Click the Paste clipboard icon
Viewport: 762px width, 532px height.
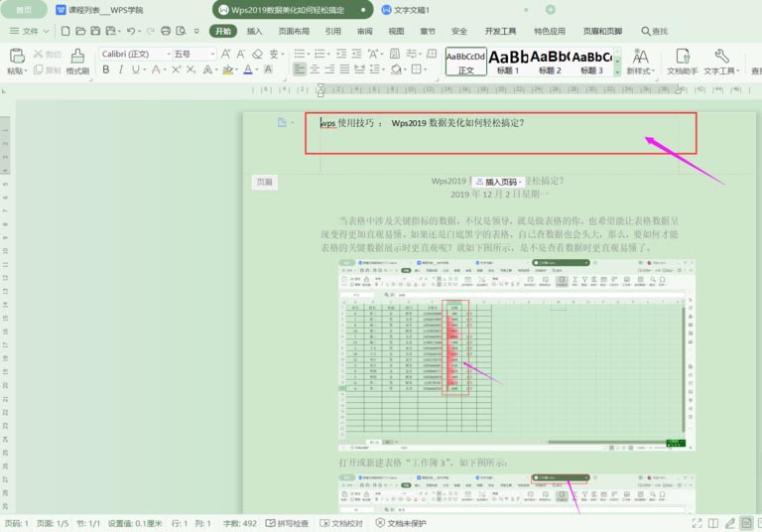click(x=17, y=56)
